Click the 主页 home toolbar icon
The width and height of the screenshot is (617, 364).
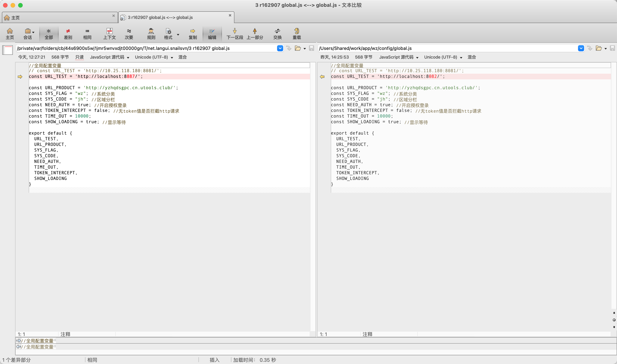pyautogui.click(x=10, y=31)
